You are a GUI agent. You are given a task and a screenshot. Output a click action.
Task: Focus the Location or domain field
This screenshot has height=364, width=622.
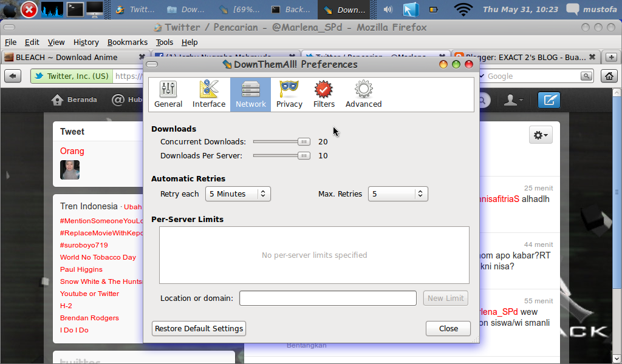(327, 298)
